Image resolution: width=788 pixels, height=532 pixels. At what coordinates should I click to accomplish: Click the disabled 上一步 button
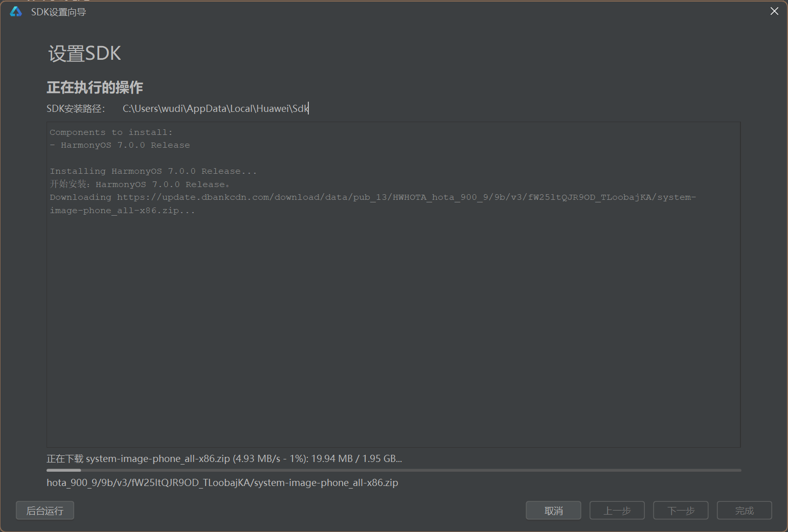pyautogui.click(x=617, y=511)
